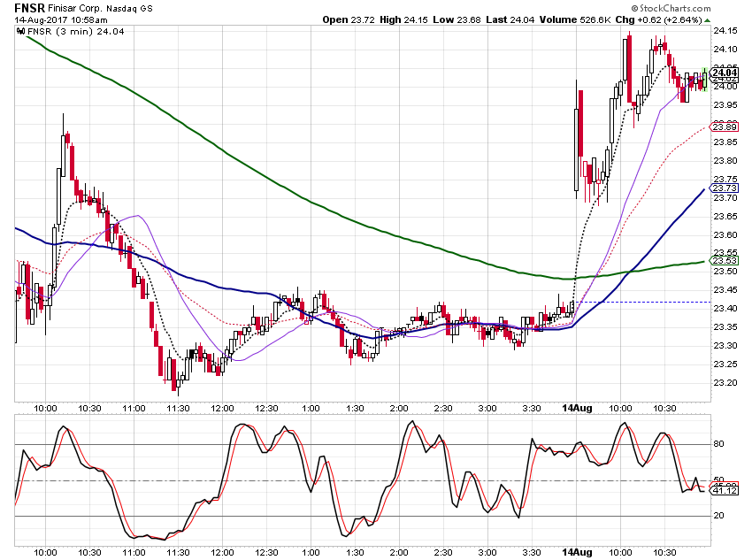Click the green up-triangle beside the Chg value
The height and width of the screenshot is (560, 752).
(x=708, y=20)
